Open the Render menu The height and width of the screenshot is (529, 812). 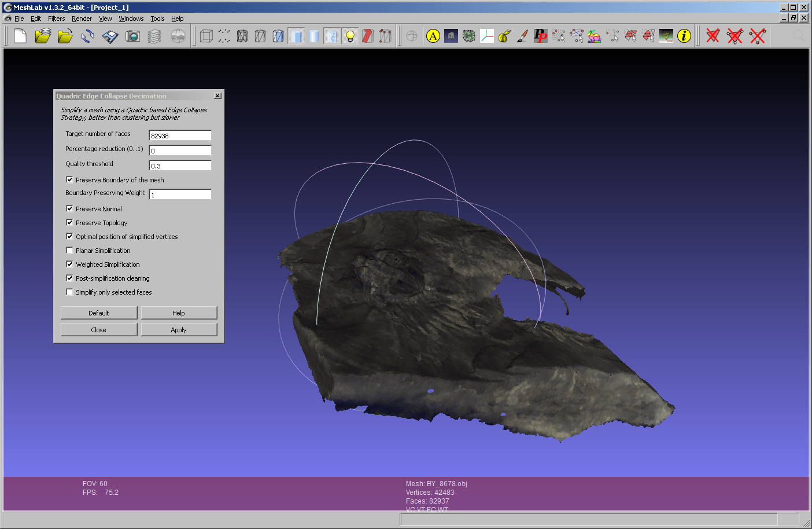point(82,19)
